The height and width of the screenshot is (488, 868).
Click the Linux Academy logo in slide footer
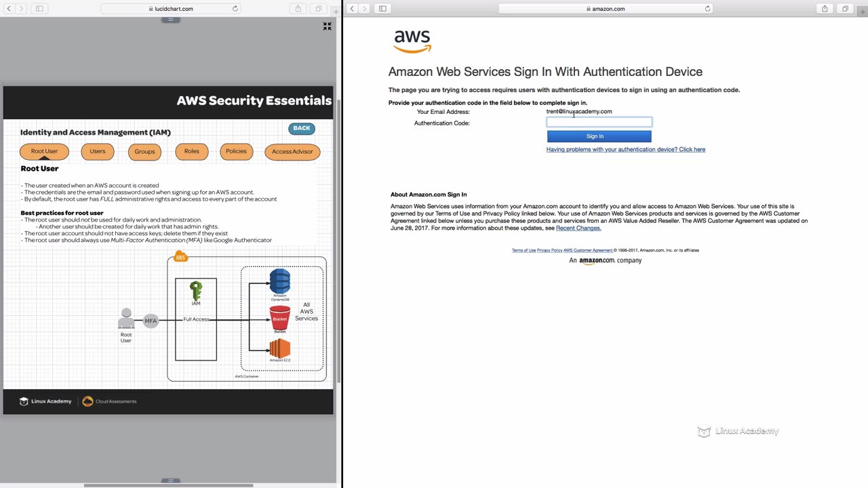[45, 401]
